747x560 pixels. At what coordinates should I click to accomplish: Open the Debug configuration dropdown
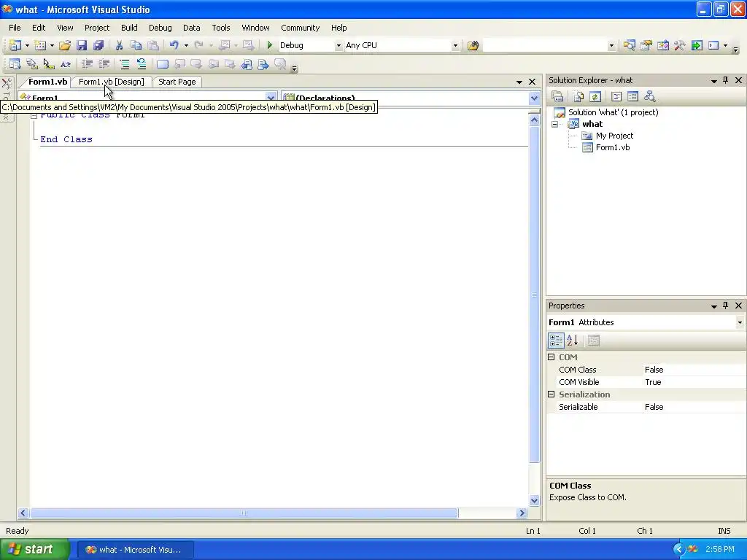coord(338,45)
